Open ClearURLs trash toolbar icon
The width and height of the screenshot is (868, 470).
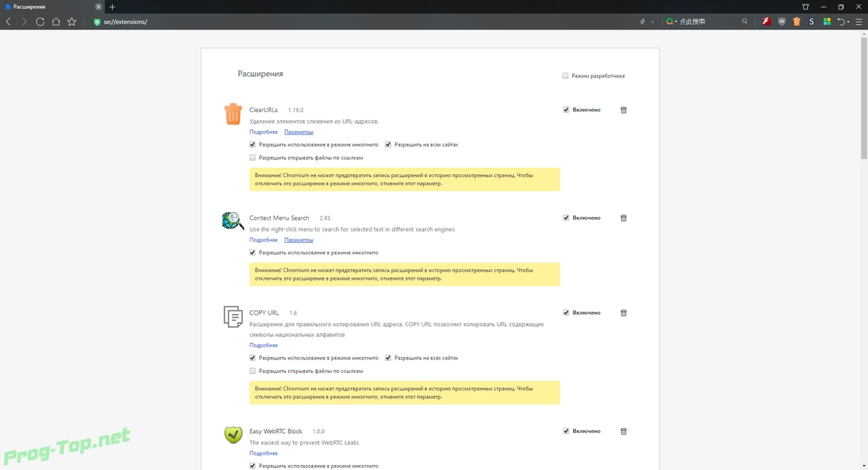[x=796, y=22]
